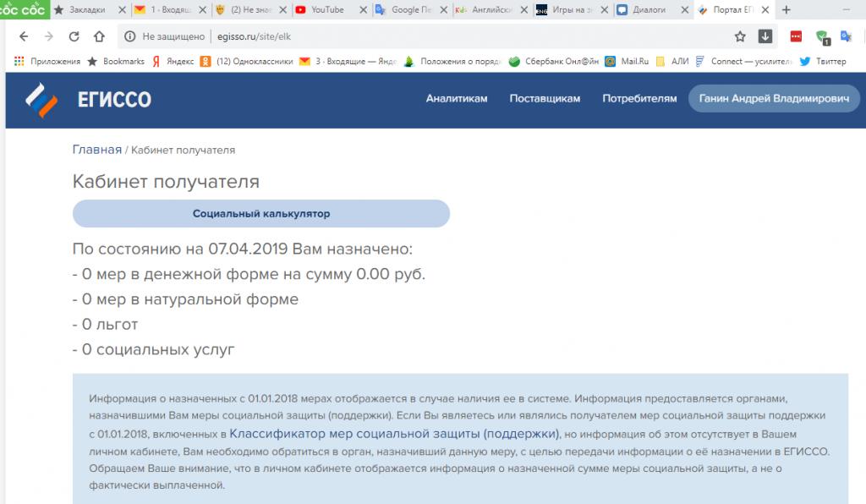Expand the Потребителям menu

click(639, 99)
